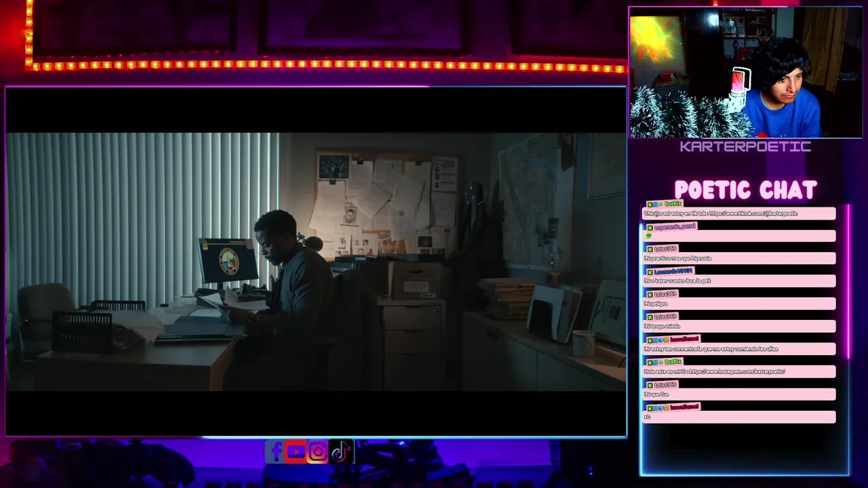Open the YouTube icon in the social bar
The width and height of the screenshot is (868, 488).
[x=296, y=451]
